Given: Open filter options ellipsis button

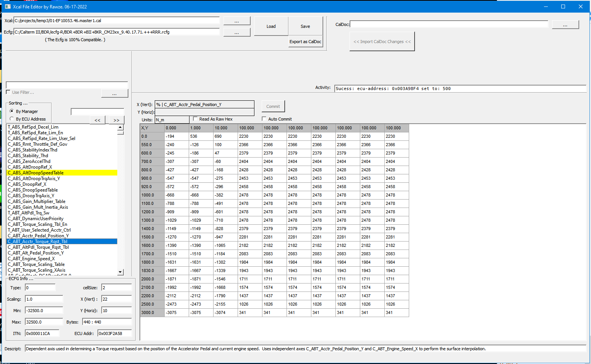Looking at the screenshot, I should (115, 93).
